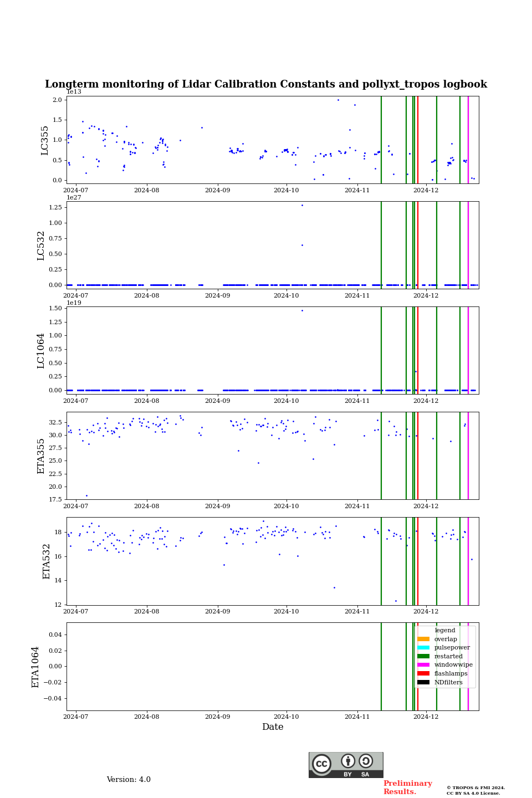Click the 2024-11 tick label under ETA1064 plot
This screenshot has height=798, width=532.
point(357,717)
